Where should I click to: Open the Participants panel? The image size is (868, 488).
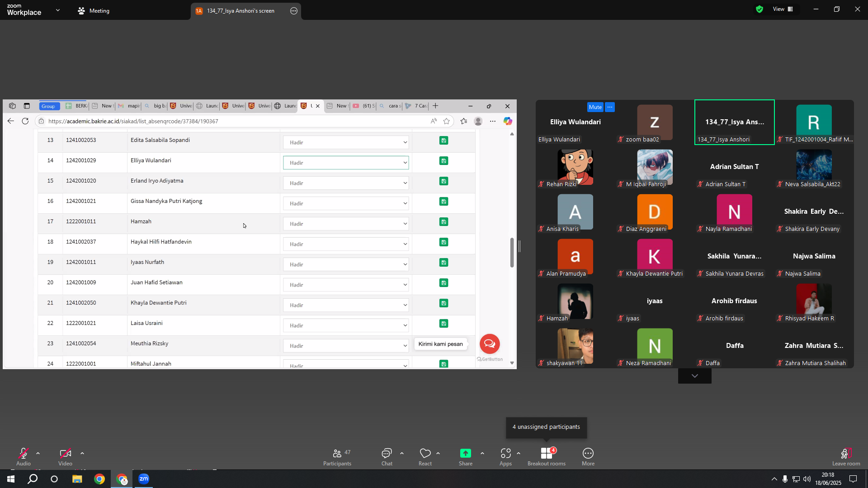click(337, 456)
